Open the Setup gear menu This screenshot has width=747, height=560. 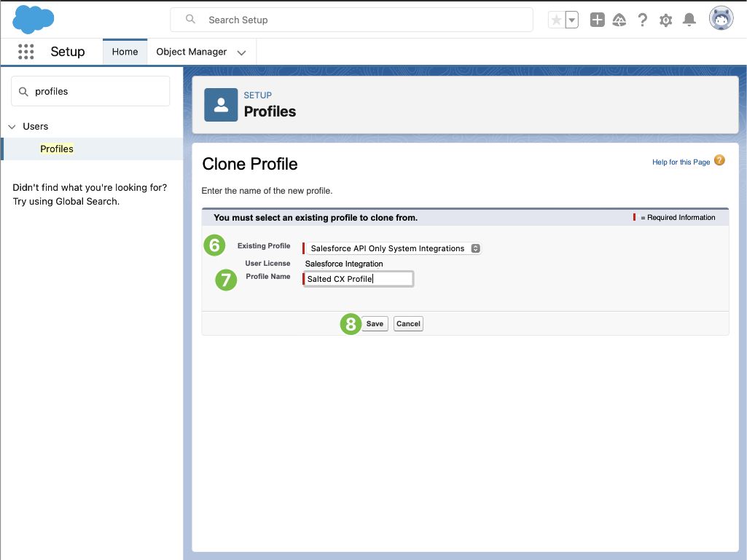[x=665, y=20]
